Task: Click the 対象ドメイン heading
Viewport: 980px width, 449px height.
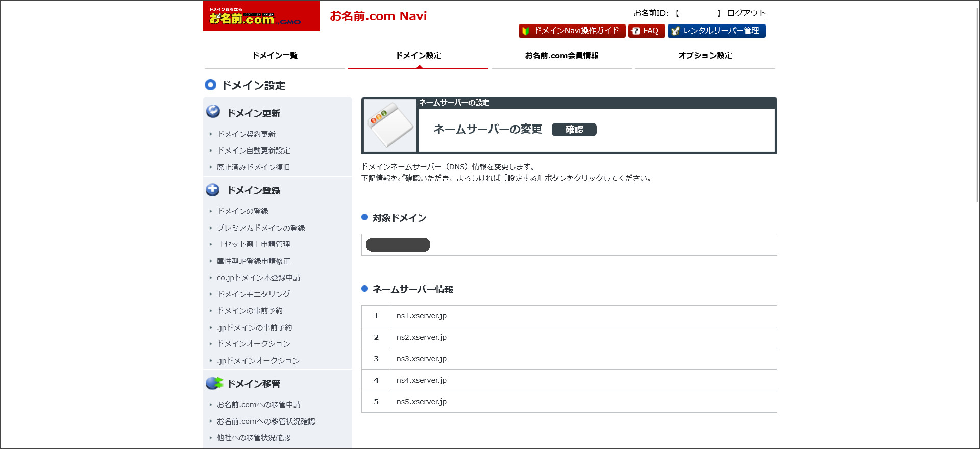Action: pos(399,218)
